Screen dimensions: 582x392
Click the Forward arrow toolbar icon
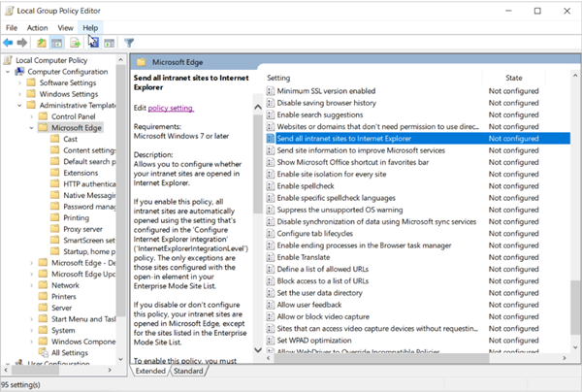pos(22,43)
